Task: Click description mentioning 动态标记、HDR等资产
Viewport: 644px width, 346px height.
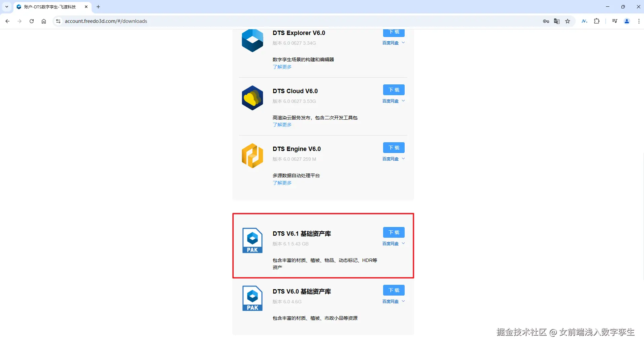Action: 325,264
